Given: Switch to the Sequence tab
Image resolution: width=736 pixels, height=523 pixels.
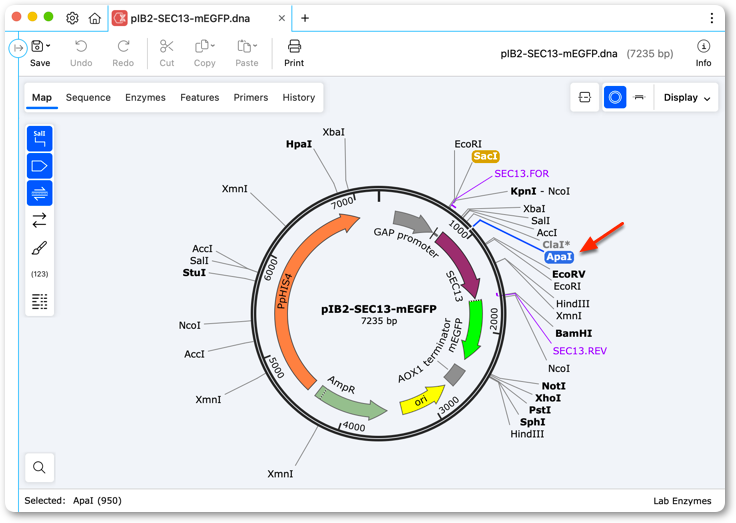Looking at the screenshot, I should pos(88,98).
